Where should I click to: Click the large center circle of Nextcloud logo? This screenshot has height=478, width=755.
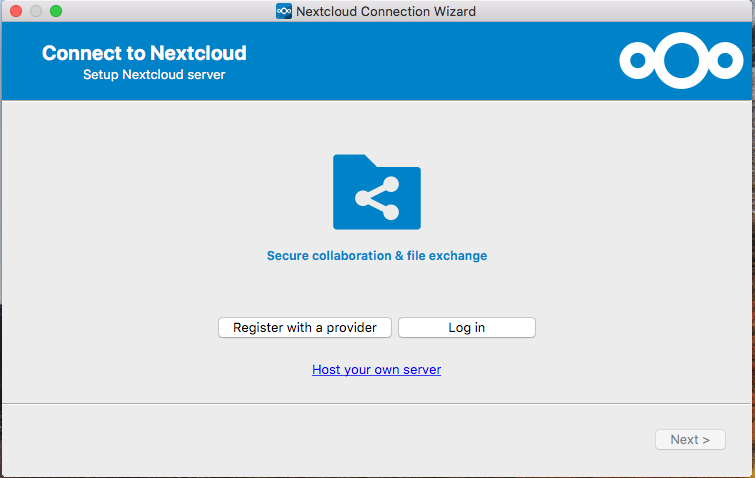[x=680, y=61]
